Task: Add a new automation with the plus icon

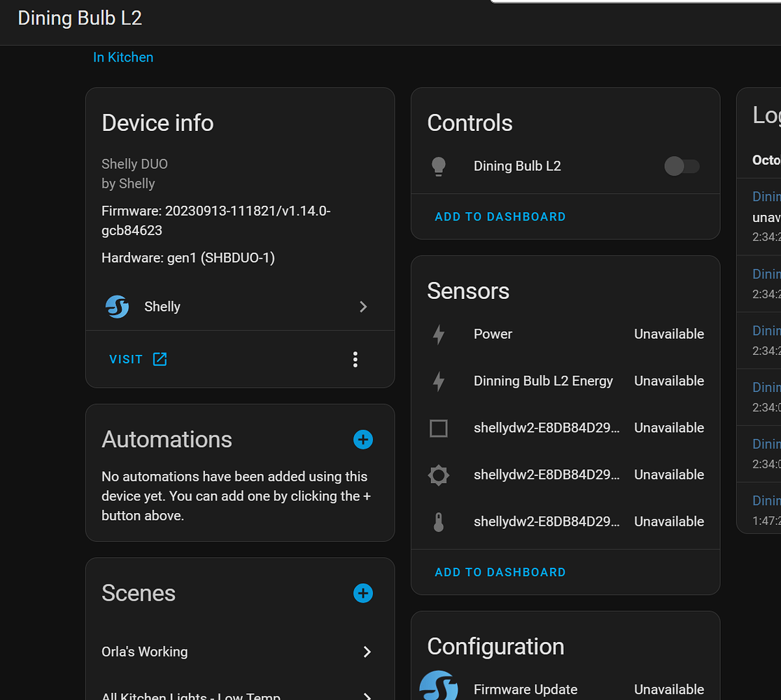Action: coord(363,440)
